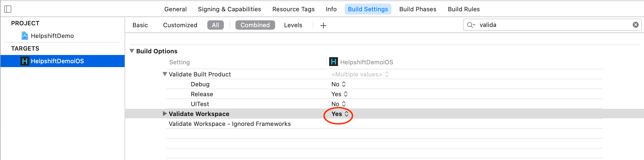This screenshot has height=160, width=644.
Task: Click the search magnifier filter icon
Action: coord(471,25)
